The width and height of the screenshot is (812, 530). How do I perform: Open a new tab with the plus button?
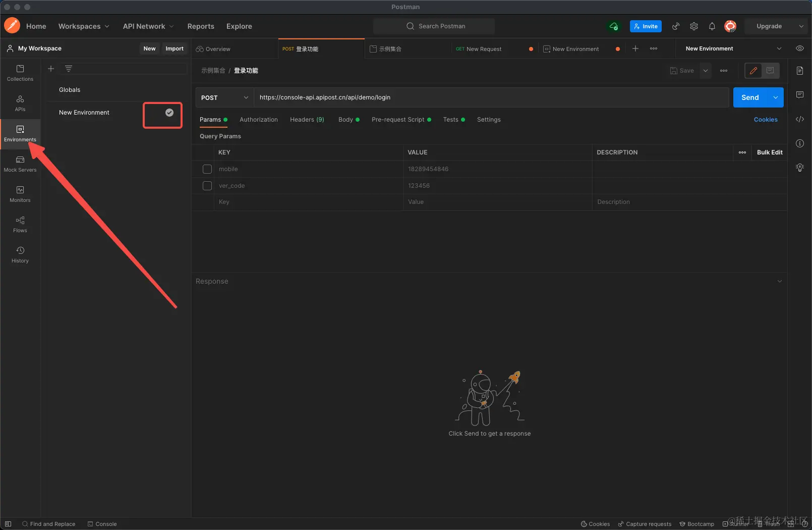[x=635, y=48]
